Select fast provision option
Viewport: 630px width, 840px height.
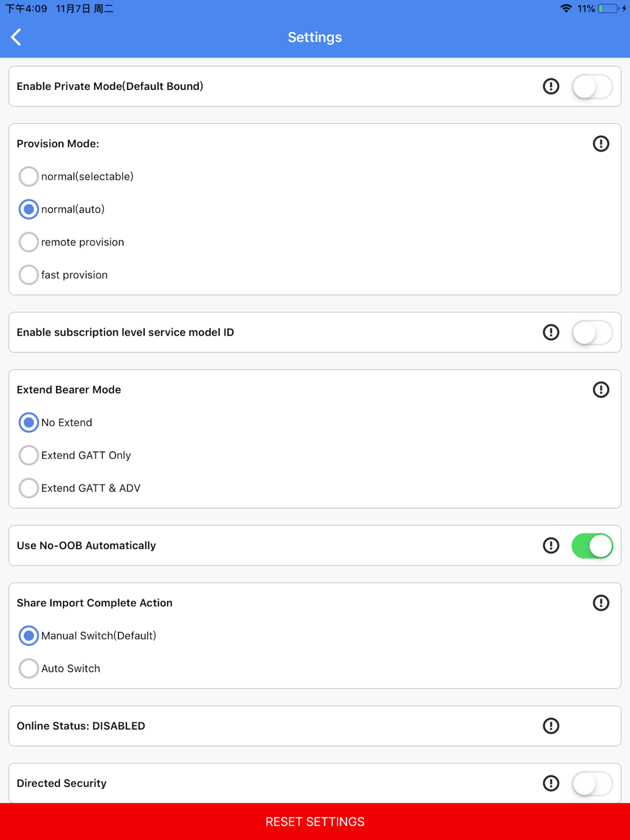28,275
